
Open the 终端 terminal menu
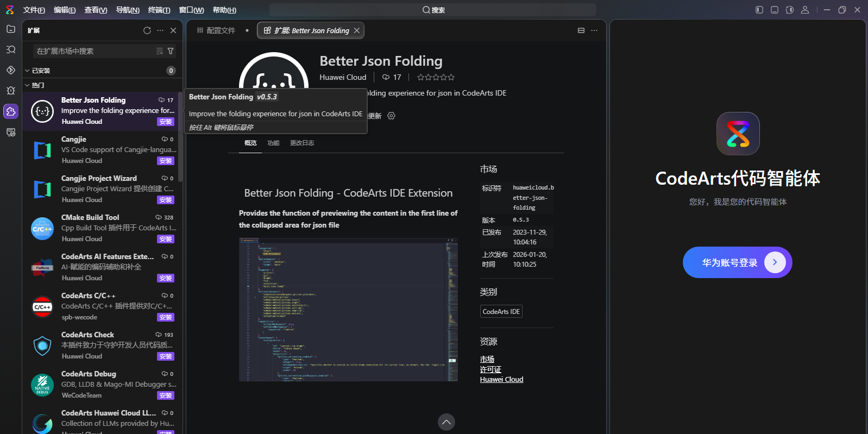159,10
